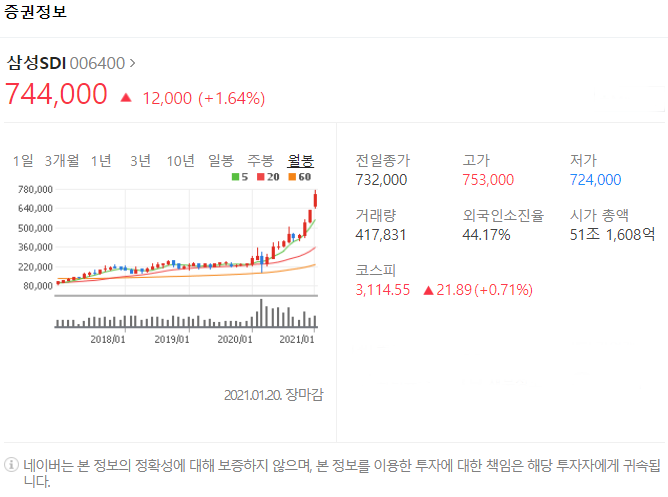Click the 2018/01 date label on the chart axis
This screenshot has width=668, height=497.
pyautogui.click(x=108, y=339)
